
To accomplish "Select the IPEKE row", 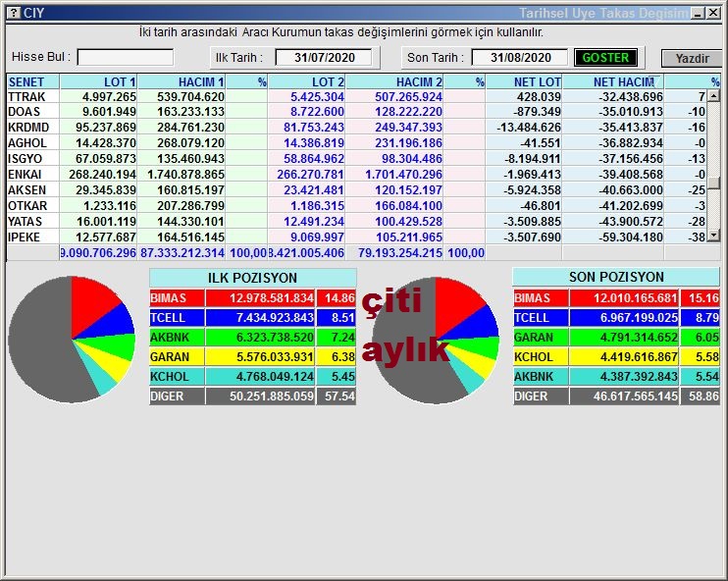I will [x=356, y=238].
